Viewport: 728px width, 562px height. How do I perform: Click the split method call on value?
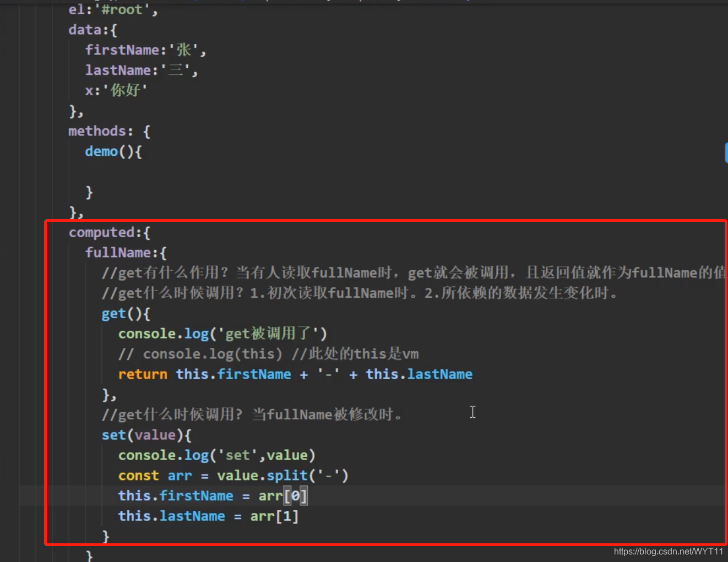[287, 476]
